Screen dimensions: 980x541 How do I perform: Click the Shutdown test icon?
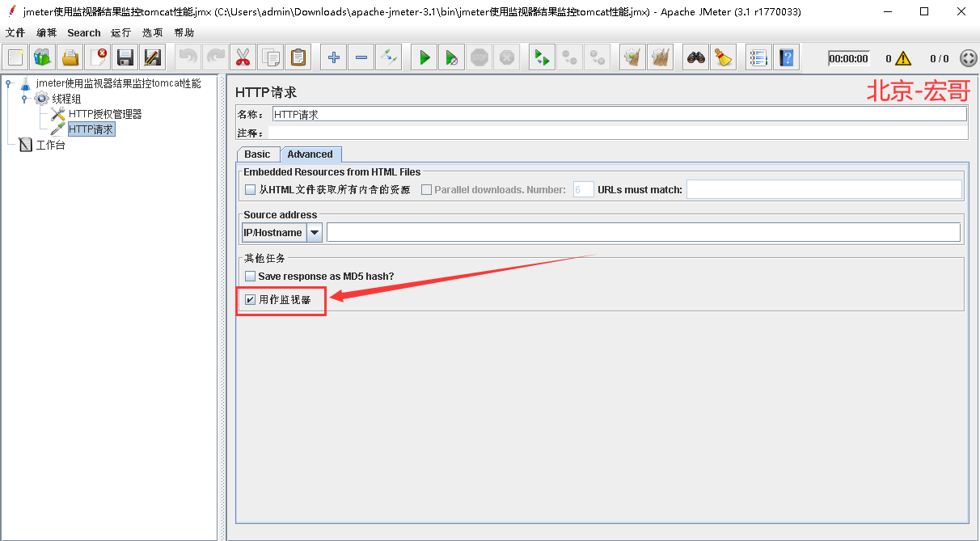coord(506,57)
